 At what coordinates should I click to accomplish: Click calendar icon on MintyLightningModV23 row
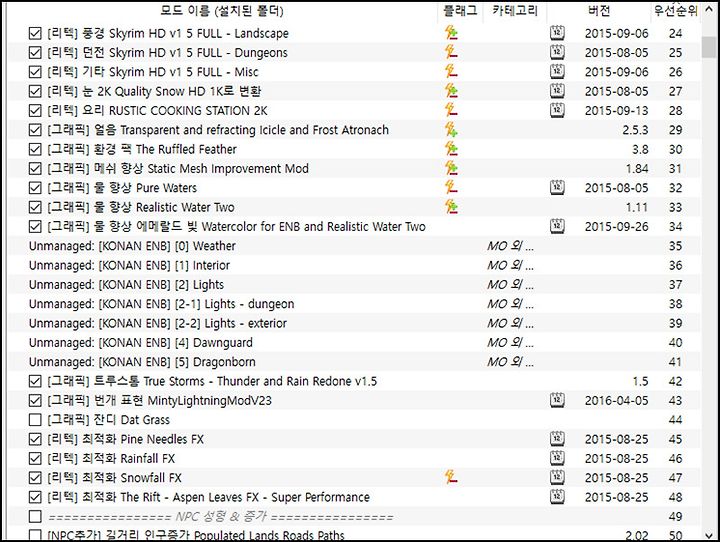click(x=557, y=400)
